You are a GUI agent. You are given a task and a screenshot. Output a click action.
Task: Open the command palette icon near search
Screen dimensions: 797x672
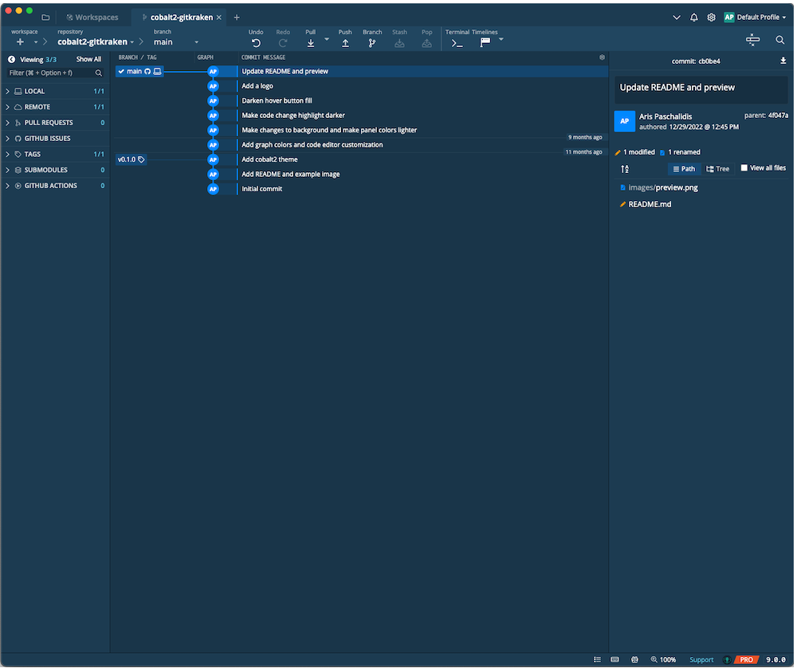pos(754,40)
